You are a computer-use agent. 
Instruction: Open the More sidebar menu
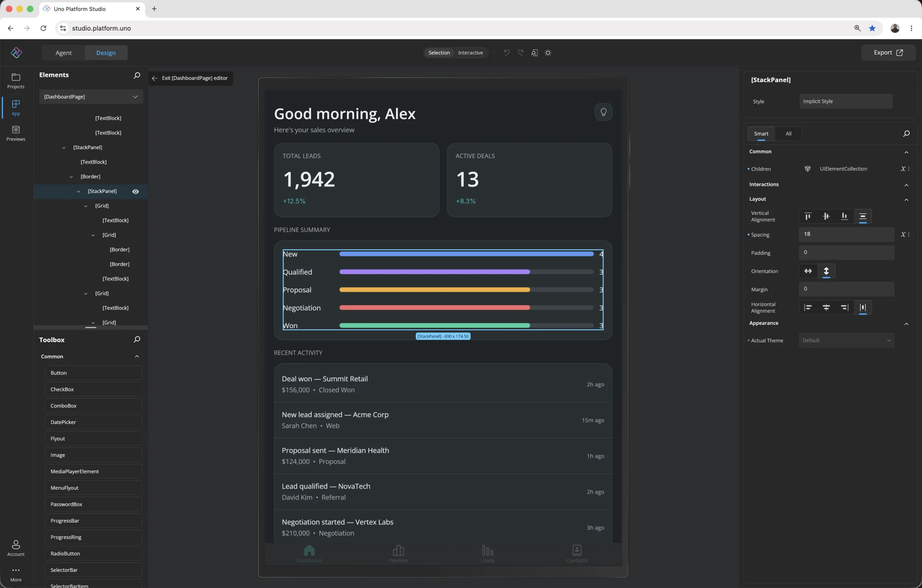16,574
